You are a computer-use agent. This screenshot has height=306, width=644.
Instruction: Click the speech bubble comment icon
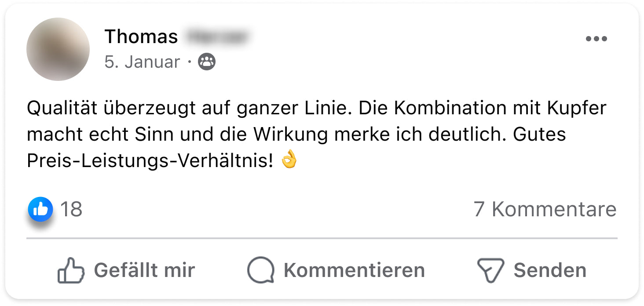(260, 270)
